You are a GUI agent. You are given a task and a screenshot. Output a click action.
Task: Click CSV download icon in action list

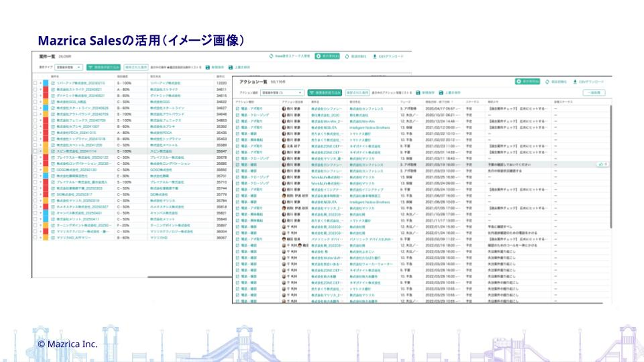tap(575, 82)
